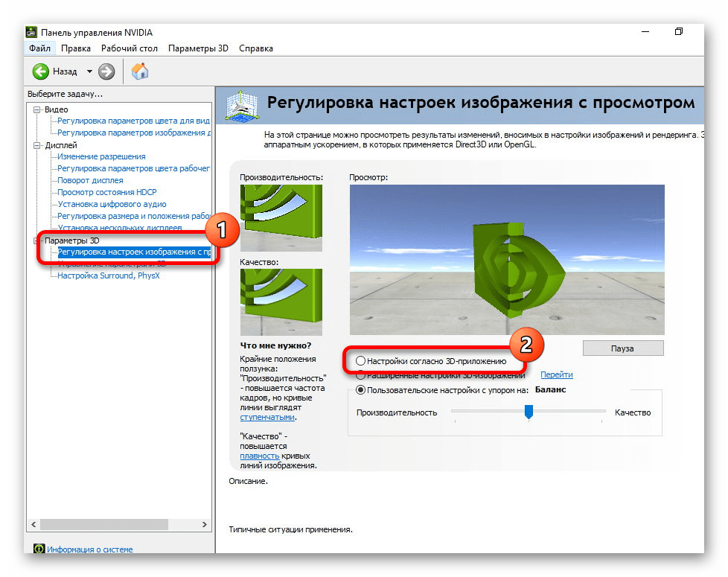This screenshot has width=728, height=577.
Task: Collapse the Параметры 3D tree node
Action: pos(36,240)
